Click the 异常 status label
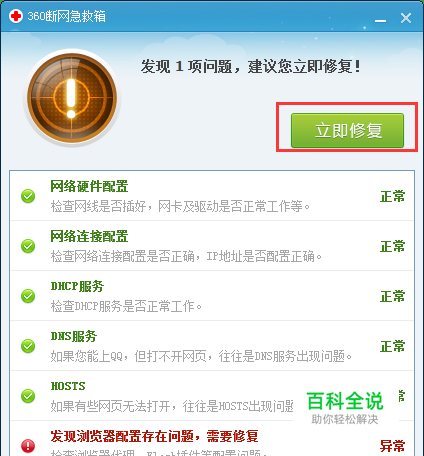Screen dimensions: 424x456 point(392,446)
